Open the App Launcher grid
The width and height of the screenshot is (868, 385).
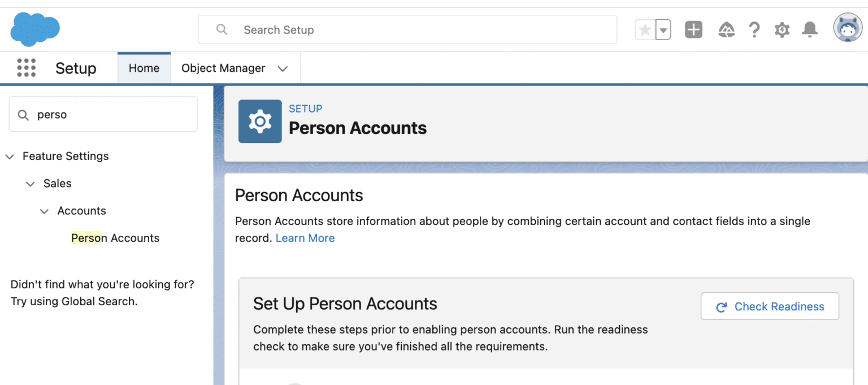(x=26, y=67)
